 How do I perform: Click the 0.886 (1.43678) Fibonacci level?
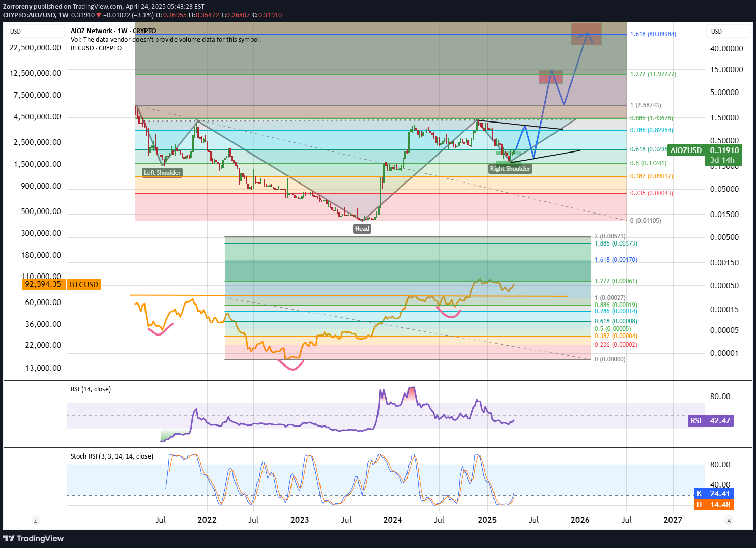[x=652, y=118]
